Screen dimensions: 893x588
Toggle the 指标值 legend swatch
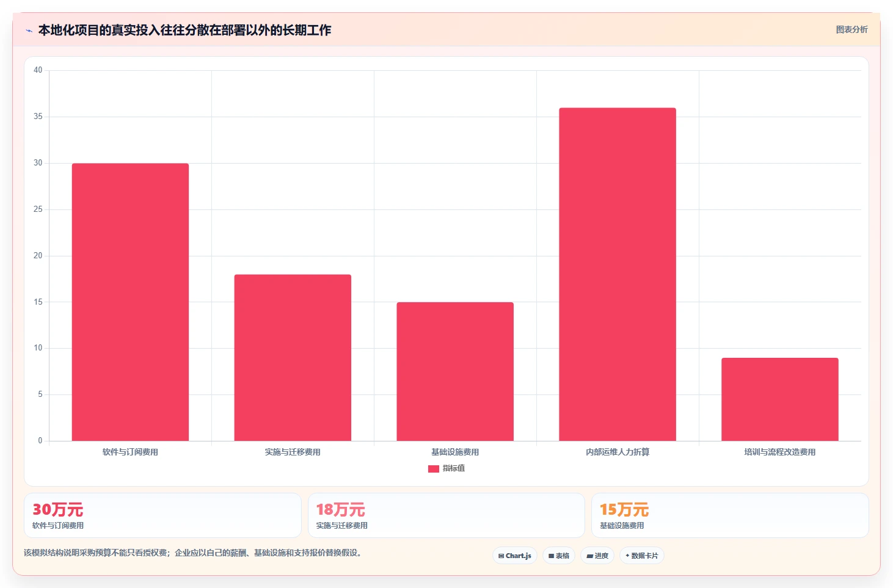point(434,468)
